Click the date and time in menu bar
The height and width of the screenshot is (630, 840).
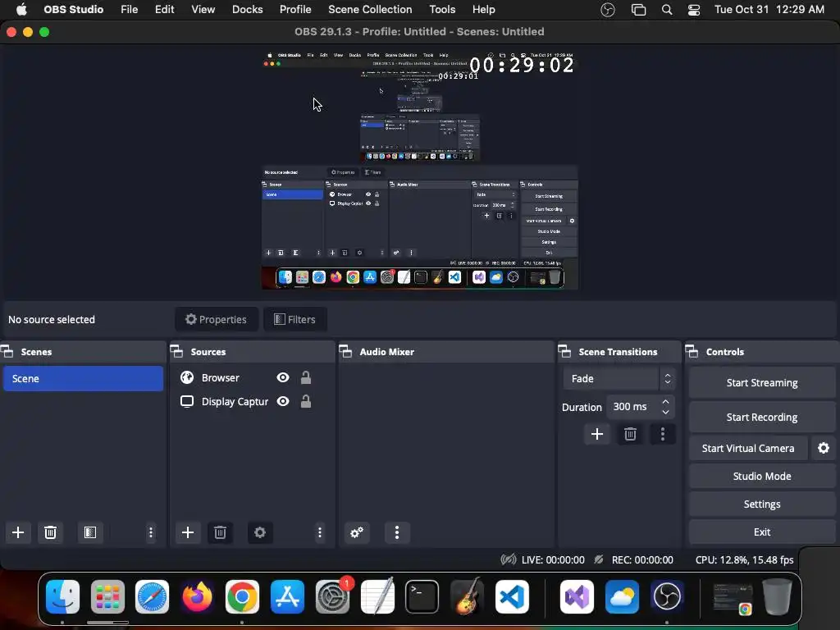point(769,10)
